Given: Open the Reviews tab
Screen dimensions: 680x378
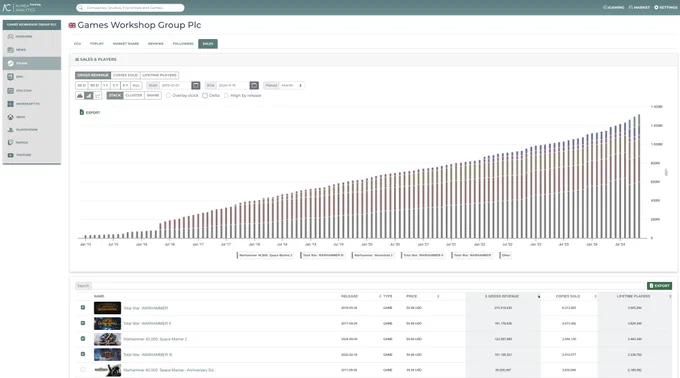Looking at the screenshot, I should 156,44.
